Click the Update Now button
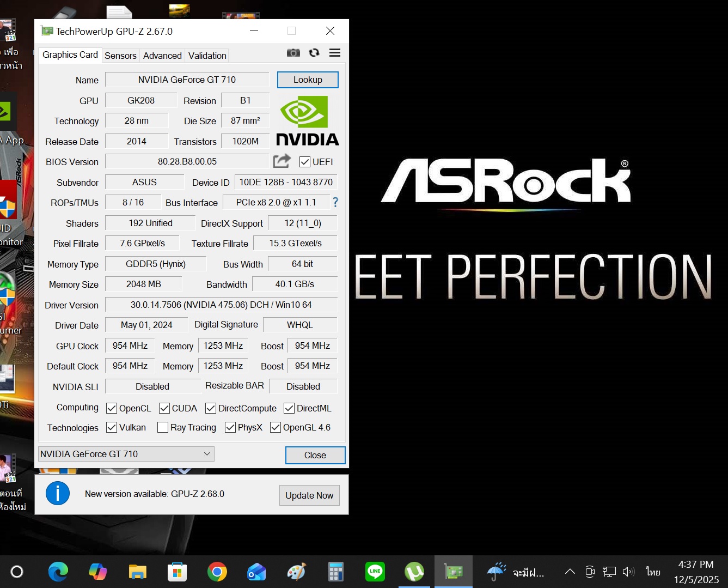Screen dimensions: 728x588 pos(309,495)
